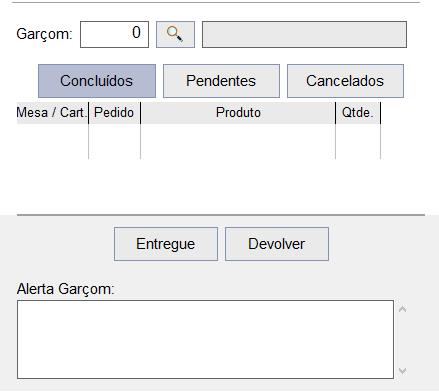
Task: Click the magnifying glass search icon
Action: pyautogui.click(x=175, y=34)
